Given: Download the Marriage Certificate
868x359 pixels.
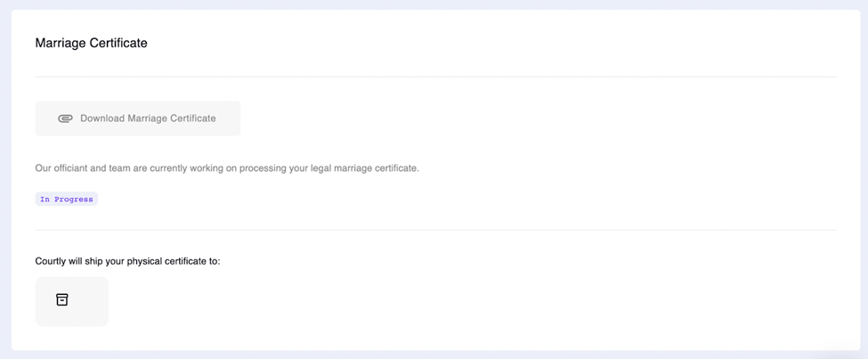Looking at the screenshot, I should (x=138, y=118).
